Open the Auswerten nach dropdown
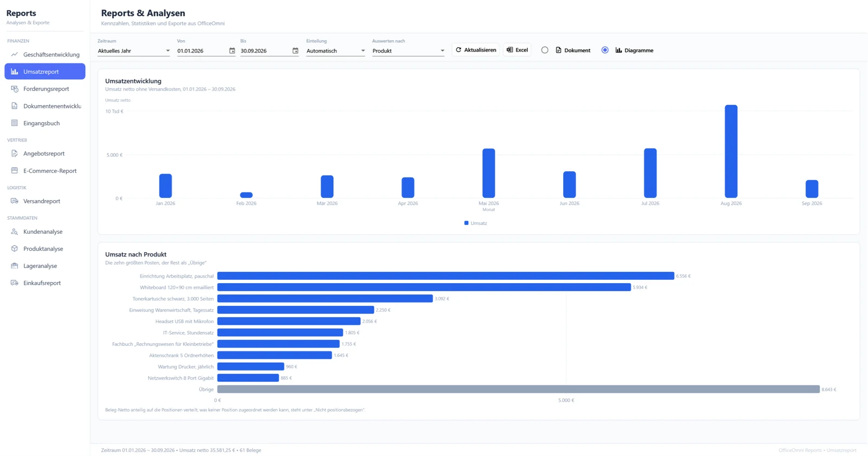 409,50
